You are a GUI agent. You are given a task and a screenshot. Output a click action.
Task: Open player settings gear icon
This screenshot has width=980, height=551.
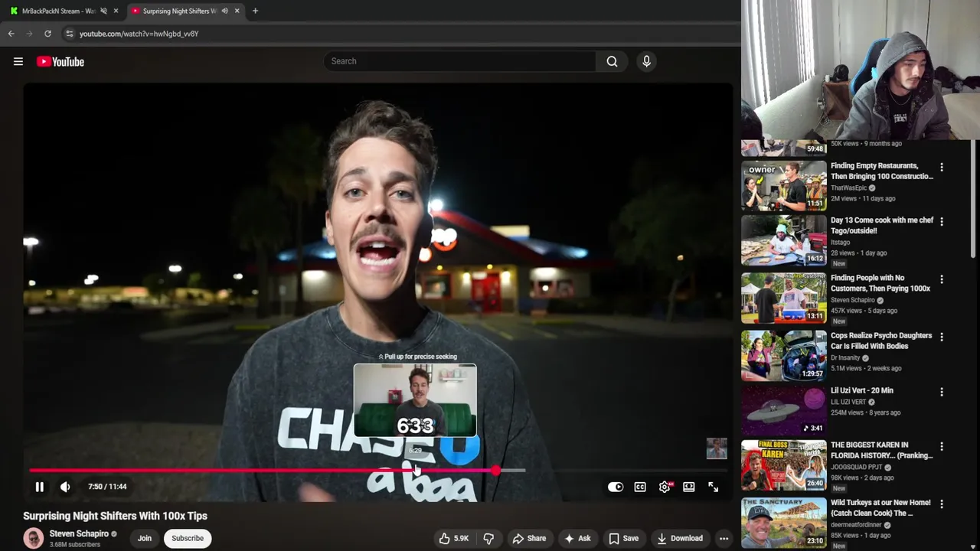coord(665,487)
